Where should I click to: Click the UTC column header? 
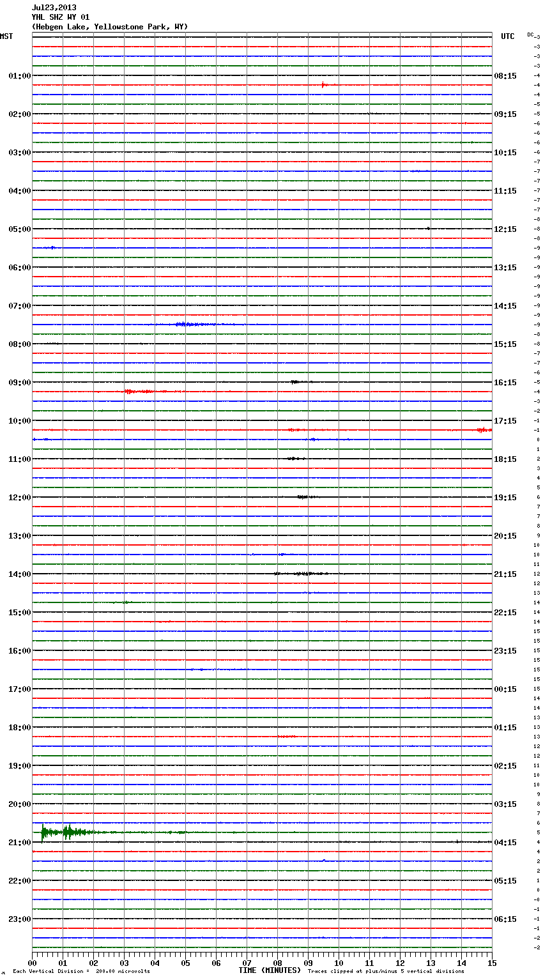507,36
